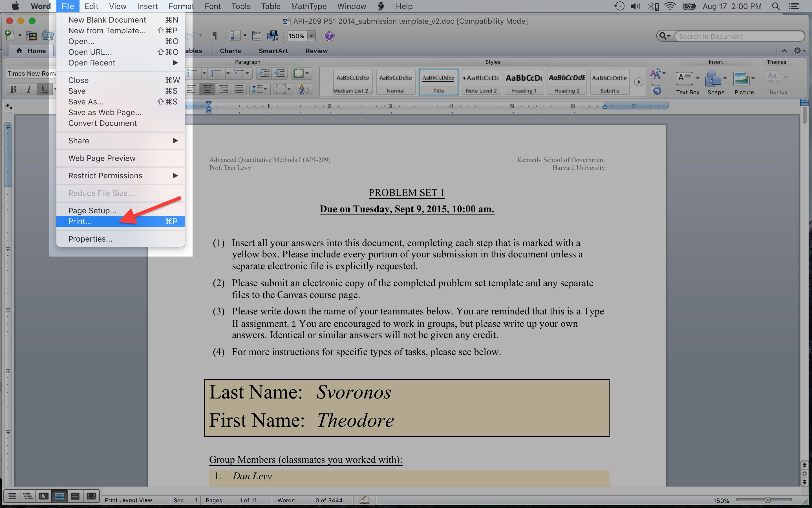Toggle Bold formatting button

pos(14,89)
